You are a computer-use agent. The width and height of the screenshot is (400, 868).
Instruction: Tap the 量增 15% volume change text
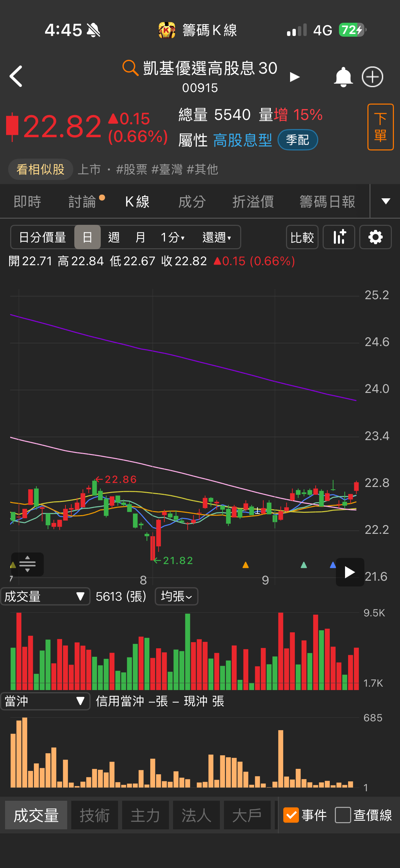290,115
